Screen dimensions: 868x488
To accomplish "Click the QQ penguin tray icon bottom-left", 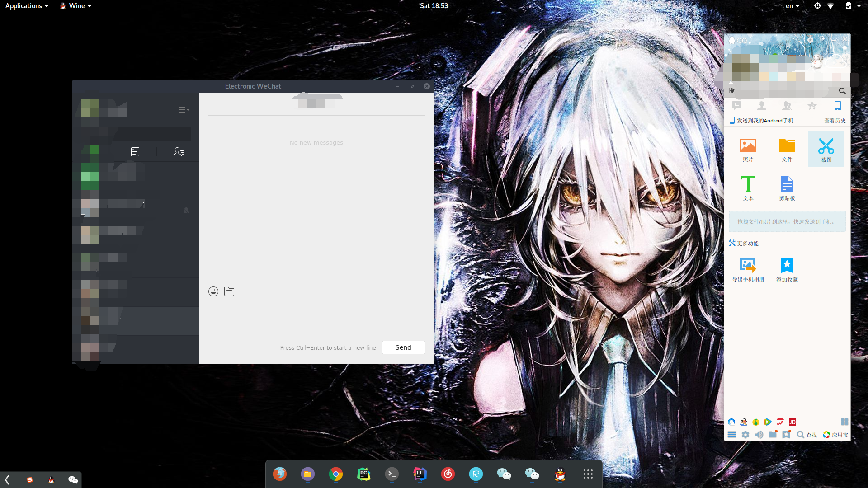I will pyautogui.click(x=52, y=480).
